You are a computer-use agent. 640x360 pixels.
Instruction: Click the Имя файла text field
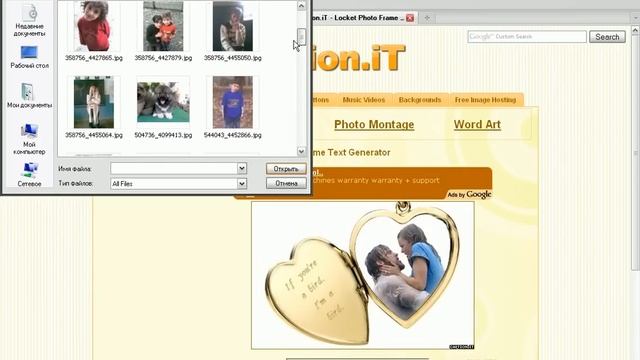click(174, 168)
